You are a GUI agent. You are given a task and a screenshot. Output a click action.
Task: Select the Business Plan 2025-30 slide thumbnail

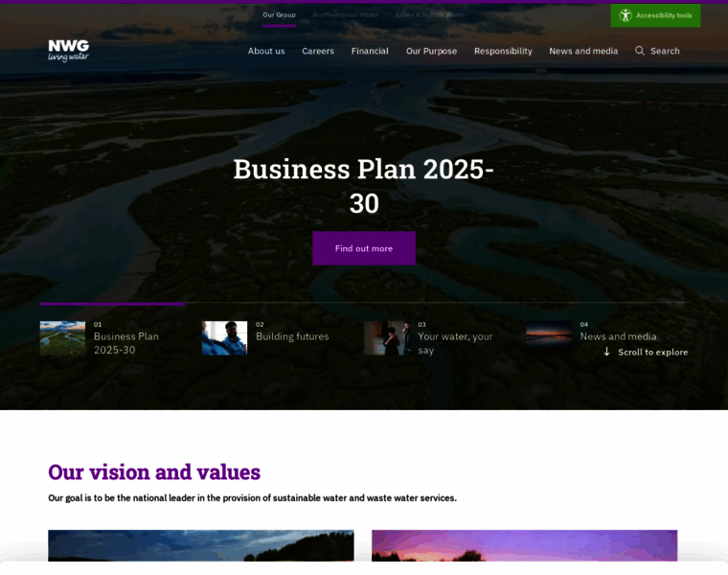pyautogui.click(x=62, y=338)
